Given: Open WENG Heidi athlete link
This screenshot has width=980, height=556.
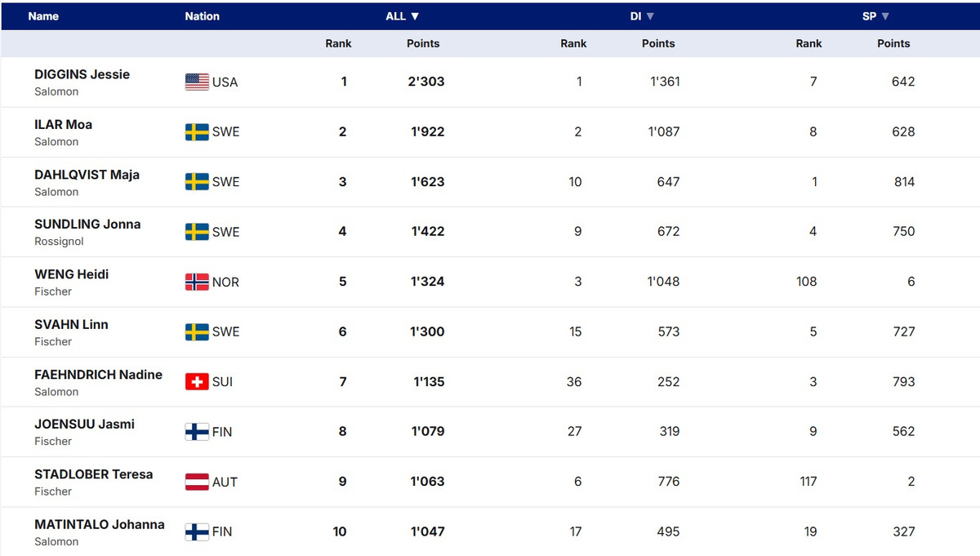Looking at the screenshot, I should [71, 274].
